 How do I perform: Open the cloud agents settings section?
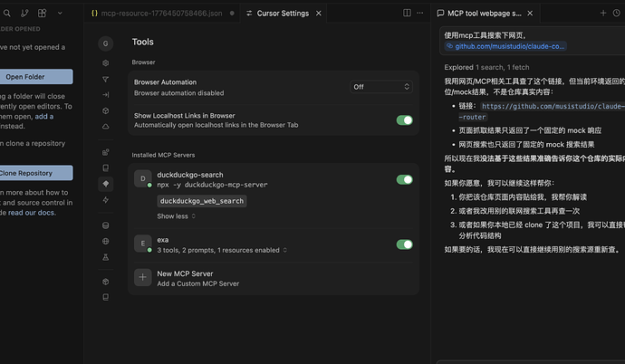[x=106, y=127]
